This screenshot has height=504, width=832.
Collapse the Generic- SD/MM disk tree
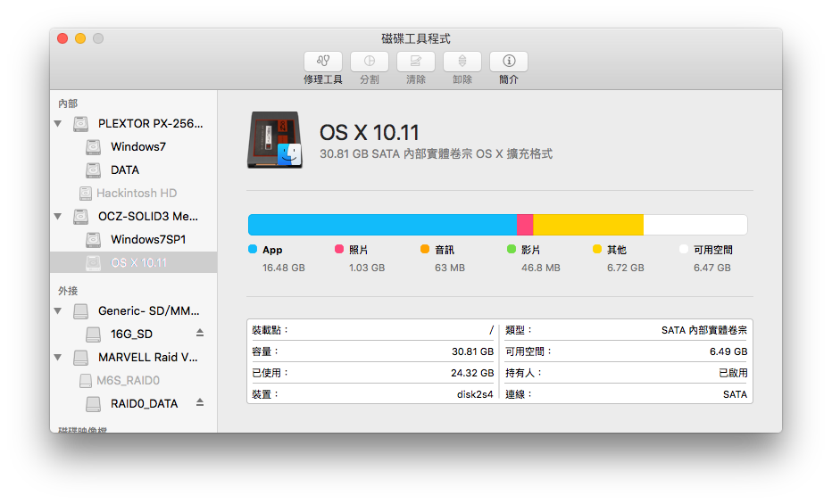point(58,311)
